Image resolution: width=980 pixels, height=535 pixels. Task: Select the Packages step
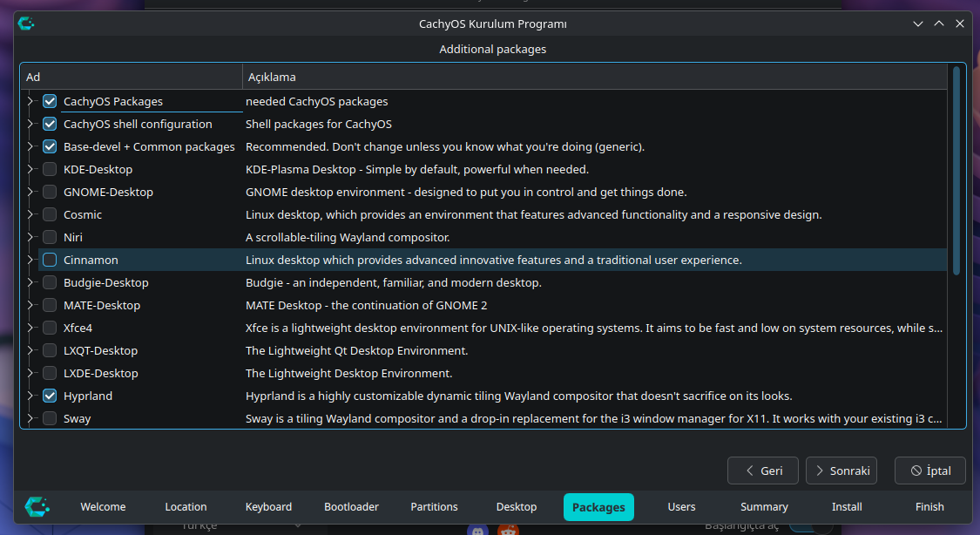(x=598, y=507)
